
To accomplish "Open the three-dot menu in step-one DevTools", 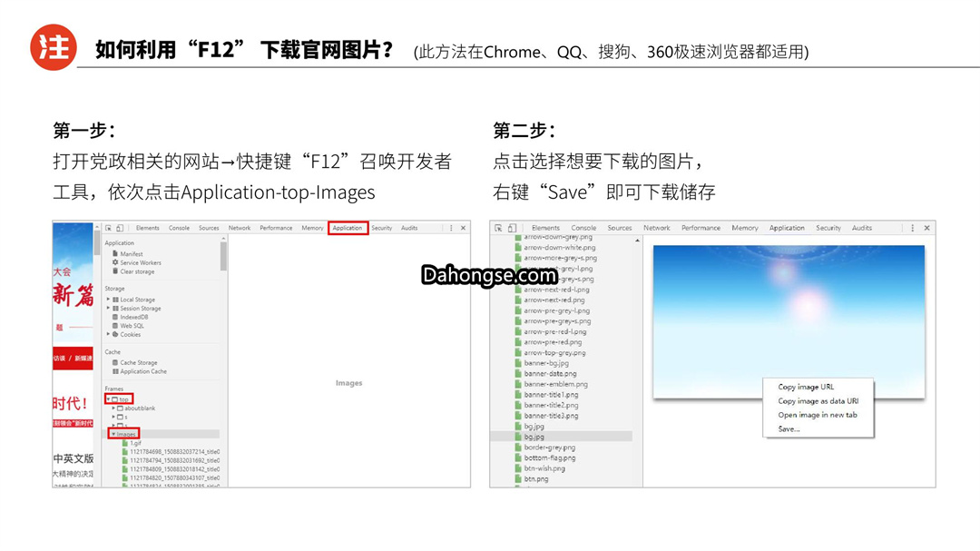I will pos(451,228).
